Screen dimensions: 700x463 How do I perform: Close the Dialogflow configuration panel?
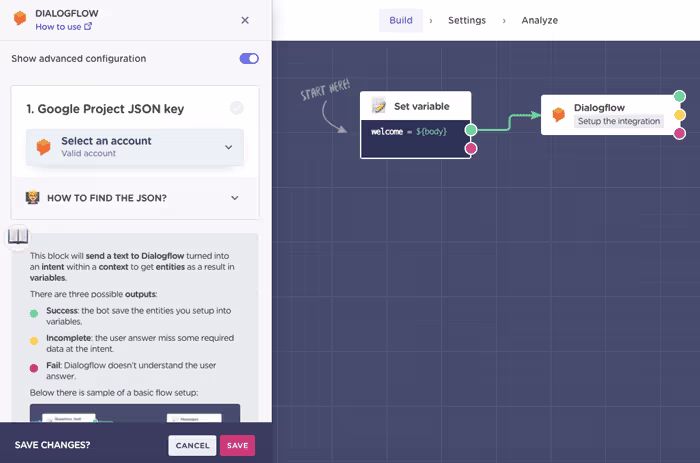[x=245, y=20]
